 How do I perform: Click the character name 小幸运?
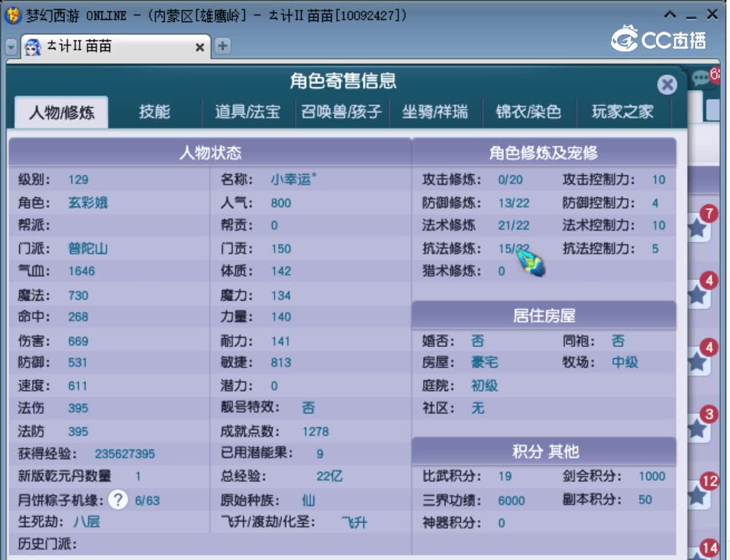point(293,180)
